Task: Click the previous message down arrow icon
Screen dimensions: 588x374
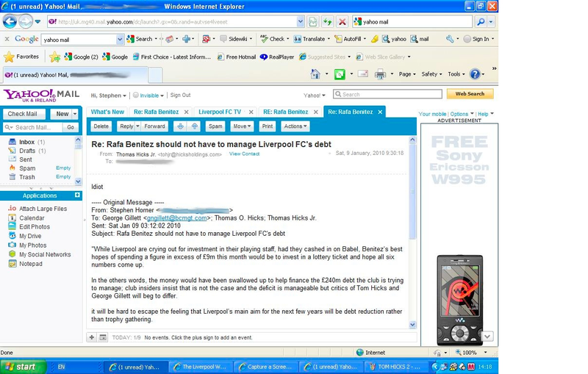Action: (x=180, y=126)
